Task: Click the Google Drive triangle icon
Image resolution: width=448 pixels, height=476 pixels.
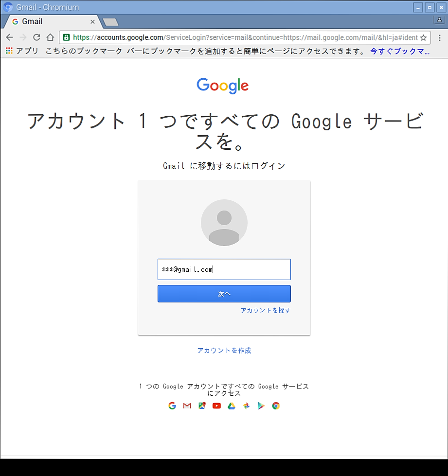Action: (232, 405)
